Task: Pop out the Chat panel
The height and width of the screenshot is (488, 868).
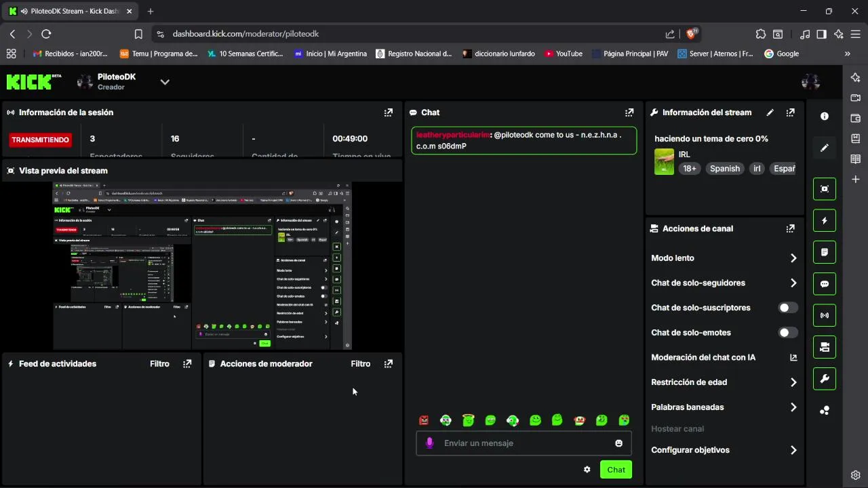Action: [629, 113]
